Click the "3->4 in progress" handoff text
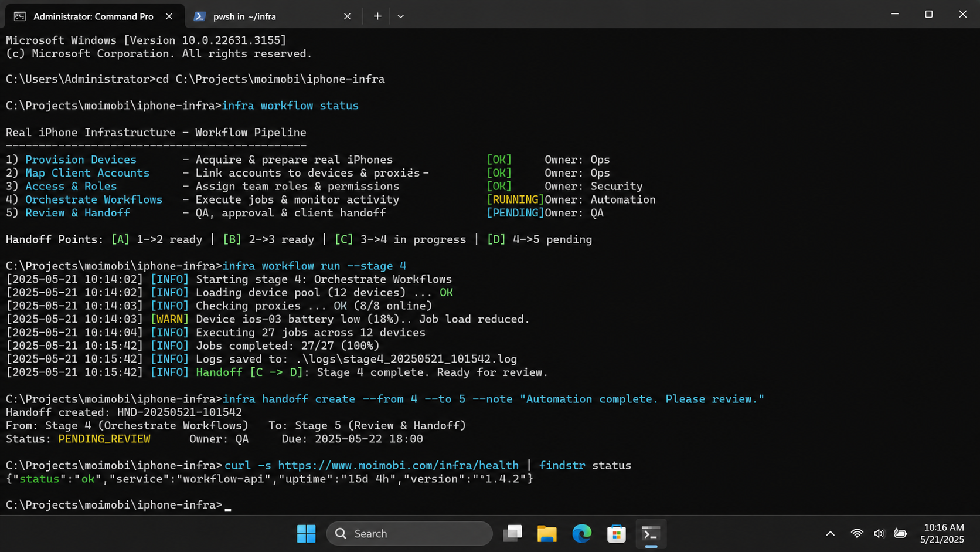980x552 pixels. 413,239
